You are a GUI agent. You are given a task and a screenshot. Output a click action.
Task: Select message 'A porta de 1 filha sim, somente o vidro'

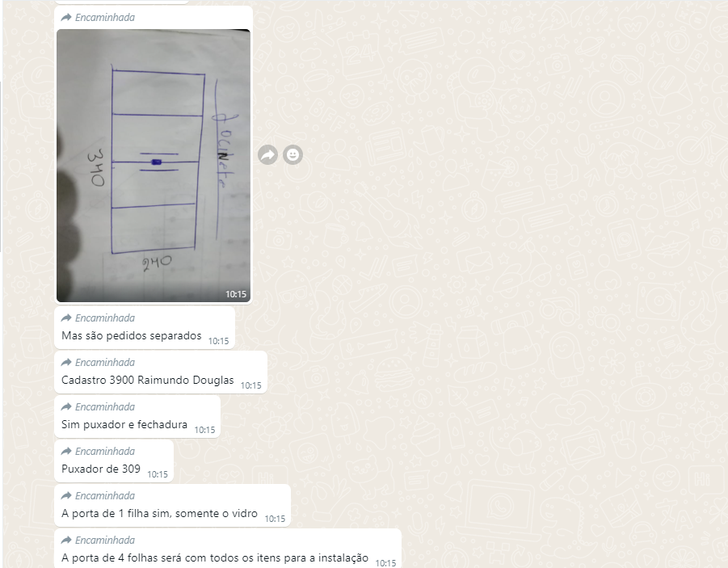click(159, 514)
